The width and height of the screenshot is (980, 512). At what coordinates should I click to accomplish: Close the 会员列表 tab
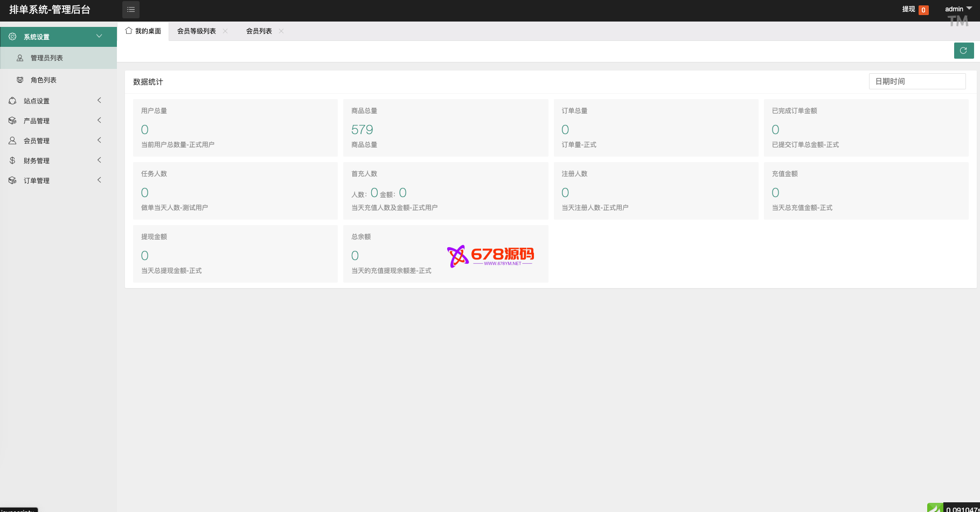click(281, 31)
